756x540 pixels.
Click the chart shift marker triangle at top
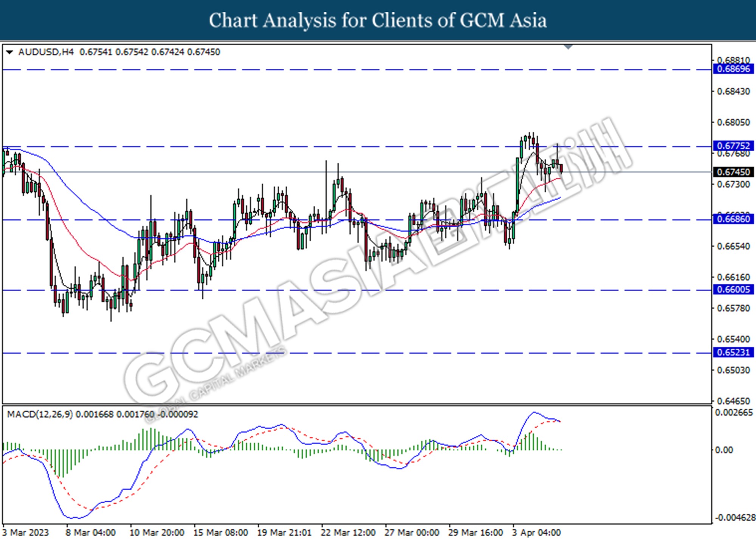click(x=568, y=47)
